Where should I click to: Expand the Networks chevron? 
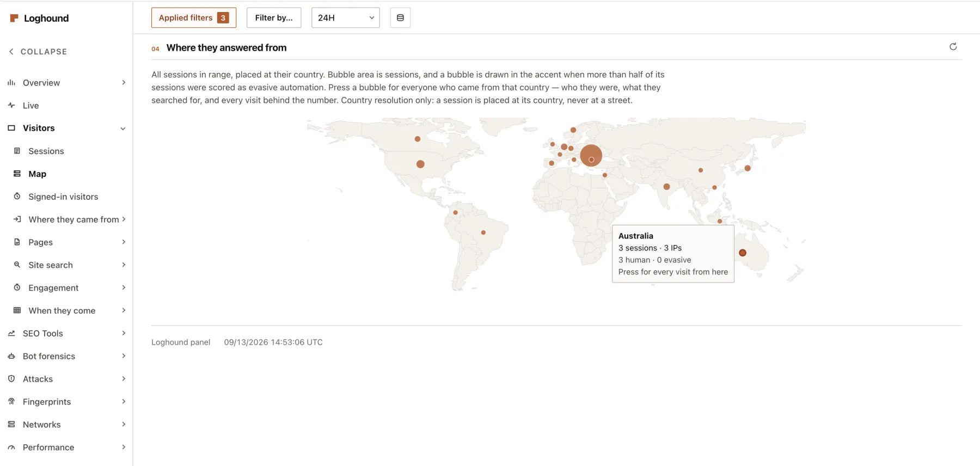124,425
